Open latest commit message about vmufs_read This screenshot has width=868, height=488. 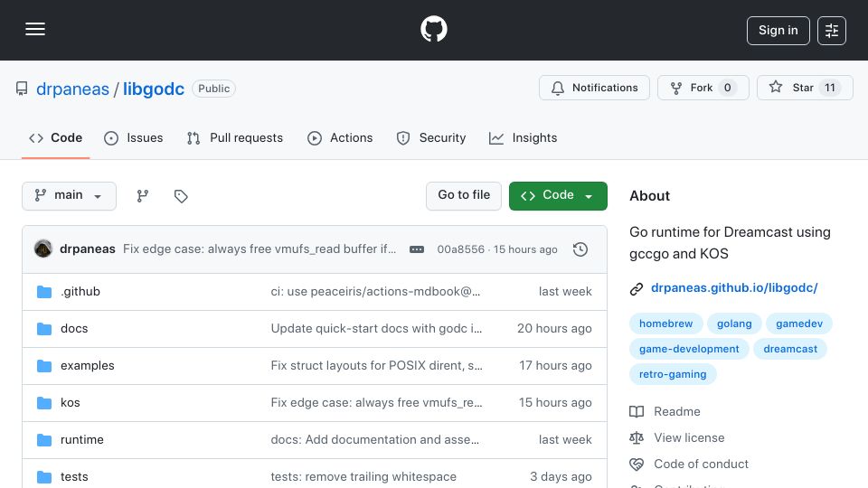point(259,249)
